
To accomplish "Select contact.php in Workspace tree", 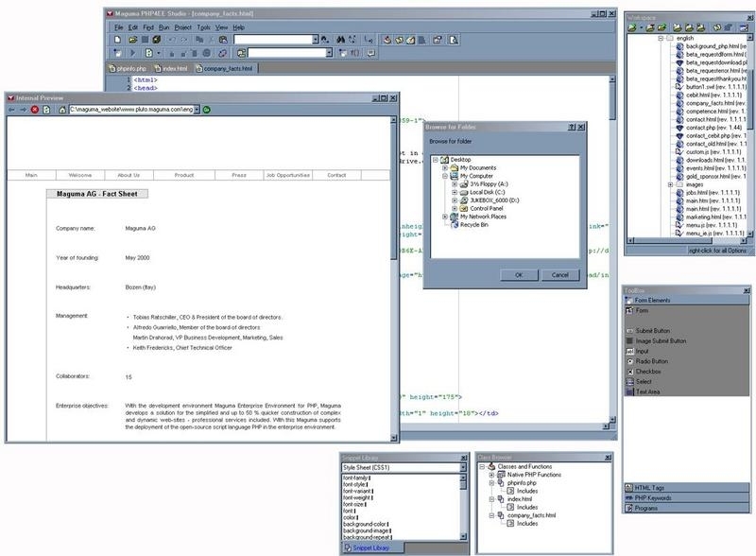I will click(708, 128).
